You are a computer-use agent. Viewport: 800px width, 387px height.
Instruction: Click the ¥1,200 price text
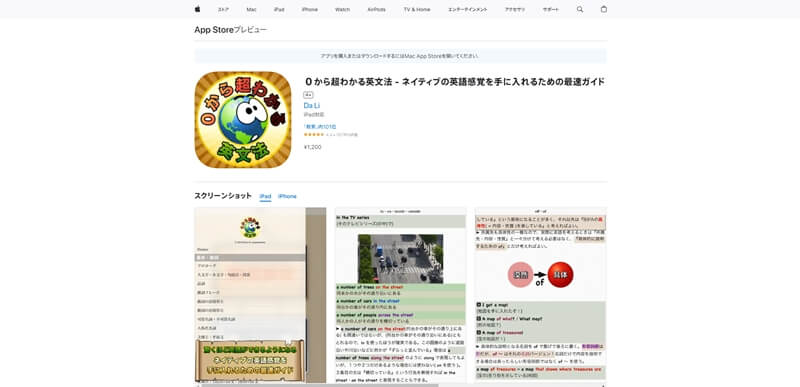pos(313,147)
